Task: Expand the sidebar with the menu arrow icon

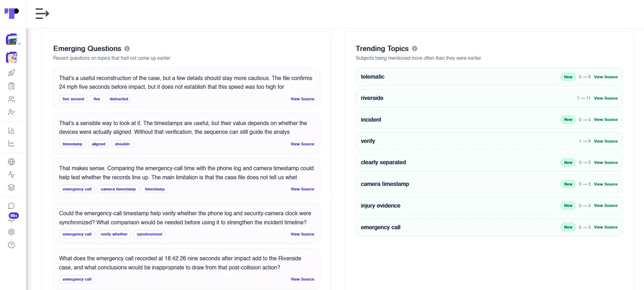Action: click(x=42, y=14)
